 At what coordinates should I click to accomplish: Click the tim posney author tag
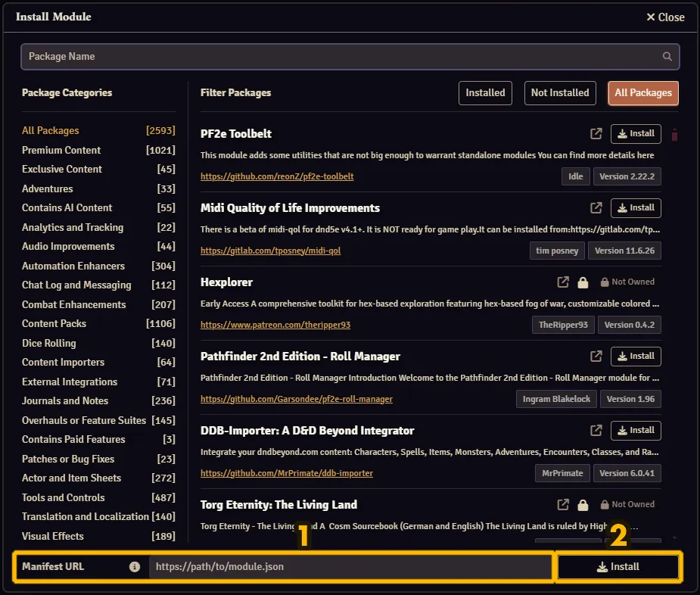557,251
